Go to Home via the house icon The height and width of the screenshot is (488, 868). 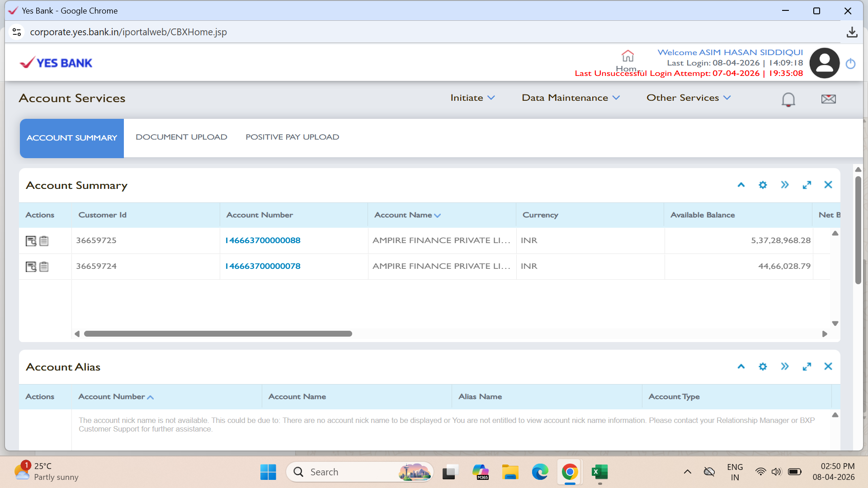[x=627, y=56]
